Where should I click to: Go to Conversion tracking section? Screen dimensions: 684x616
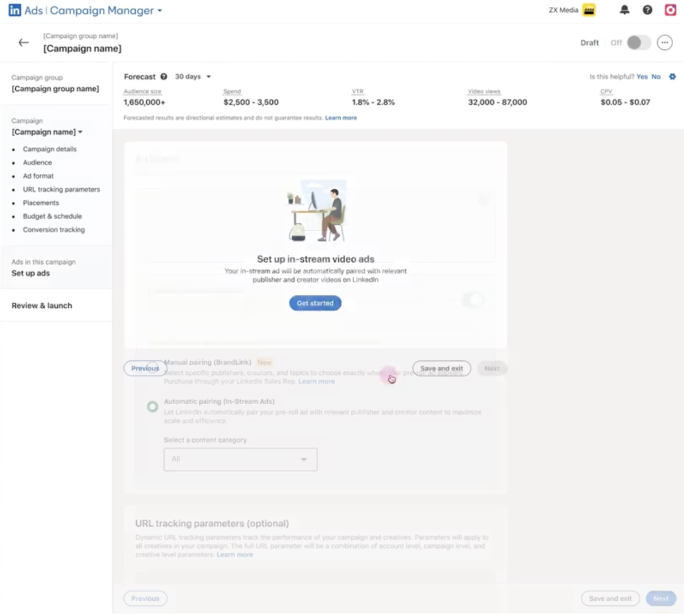click(x=54, y=230)
